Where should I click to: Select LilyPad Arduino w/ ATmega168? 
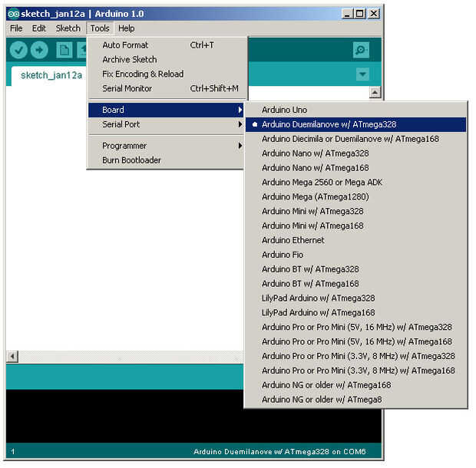pyautogui.click(x=355, y=313)
